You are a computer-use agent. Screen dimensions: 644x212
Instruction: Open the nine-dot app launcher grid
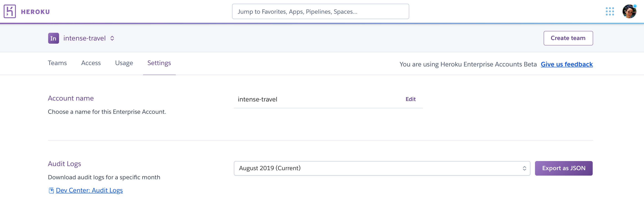(610, 12)
